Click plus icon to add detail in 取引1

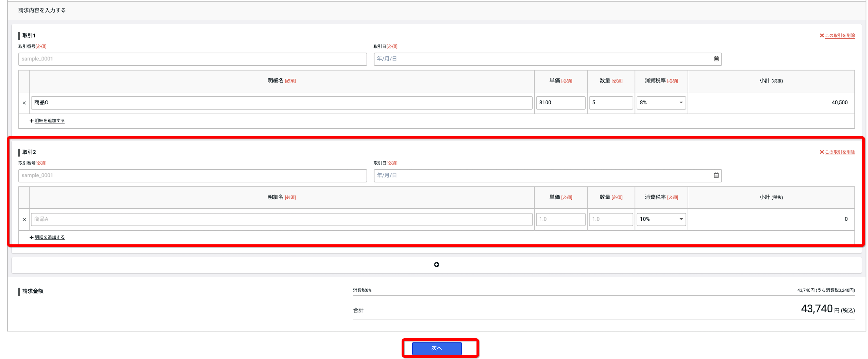31,121
